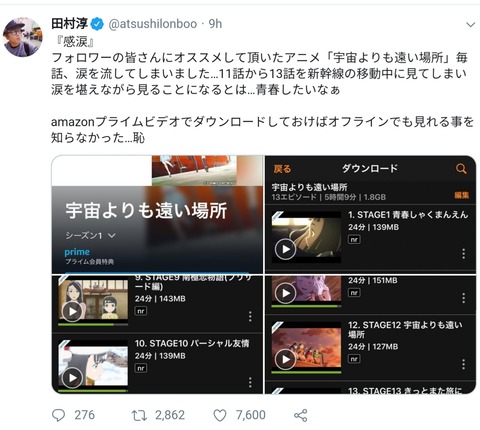480x430 pixels.
Task: Open the share icon below the tweet
Action: [x=301, y=415]
